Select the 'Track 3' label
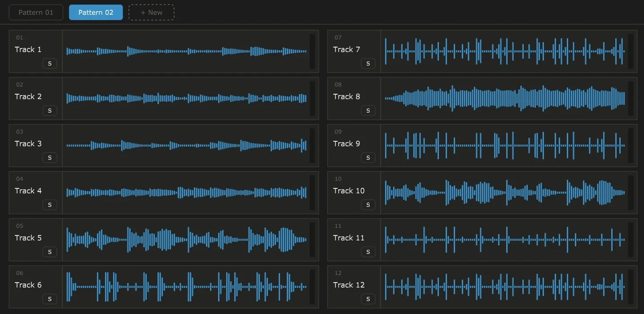 28,144
